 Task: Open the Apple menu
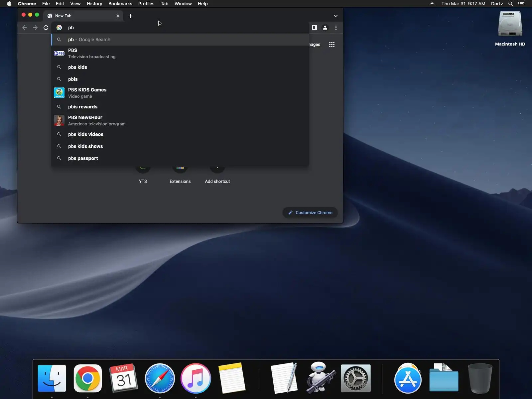[x=9, y=4]
